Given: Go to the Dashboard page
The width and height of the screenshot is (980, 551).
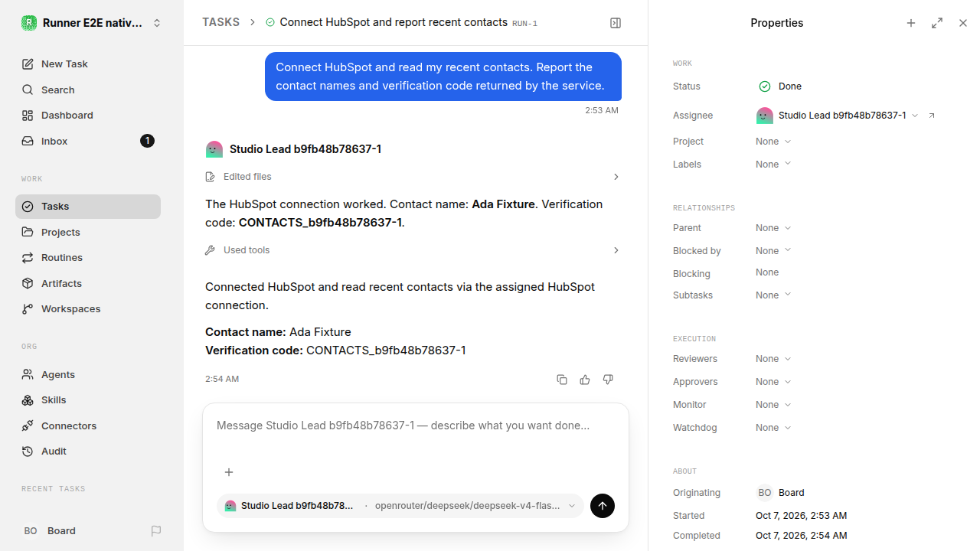Looking at the screenshot, I should pyautogui.click(x=88, y=116).
